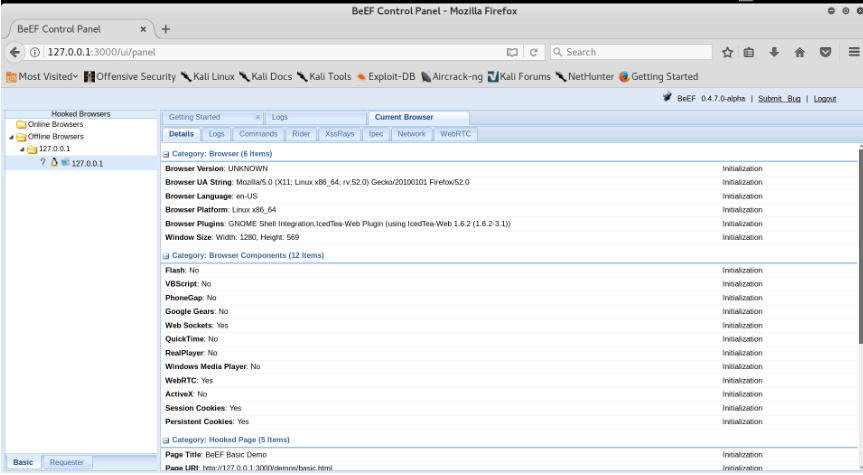Collapse Category: Browser section
The width and height of the screenshot is (863, 475).
click(x=166, y=154)
